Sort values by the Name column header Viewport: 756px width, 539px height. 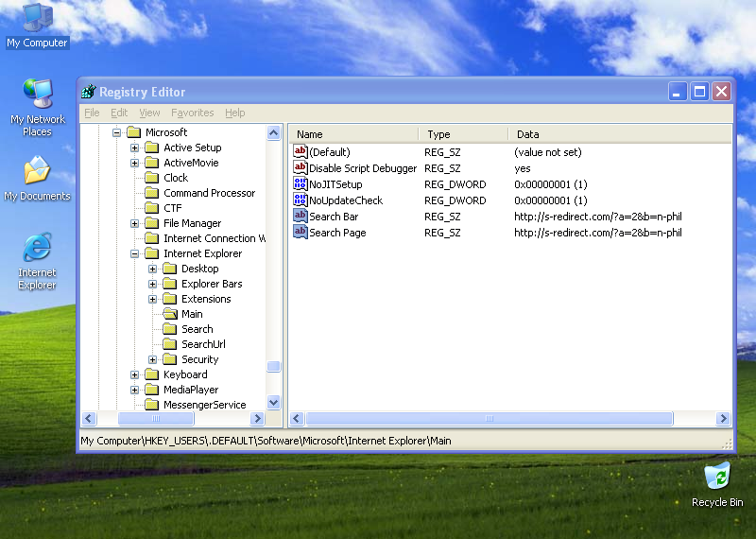(x=354, y=134)
